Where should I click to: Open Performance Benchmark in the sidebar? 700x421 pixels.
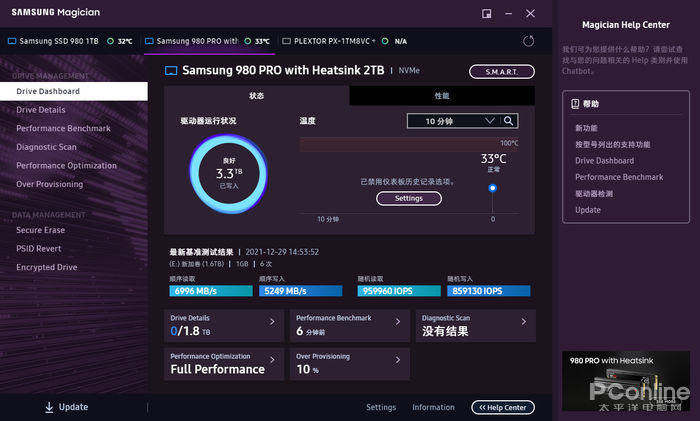pos(63,129)
